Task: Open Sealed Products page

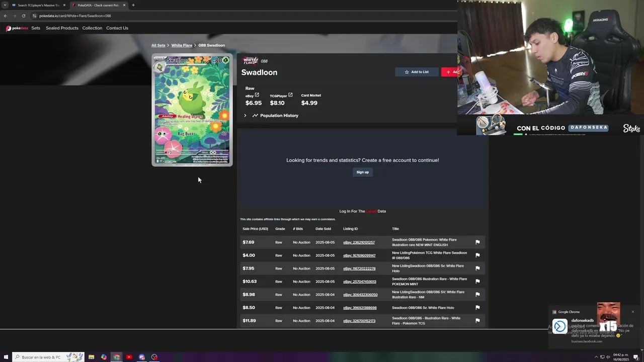Action: tap(62, 28)
